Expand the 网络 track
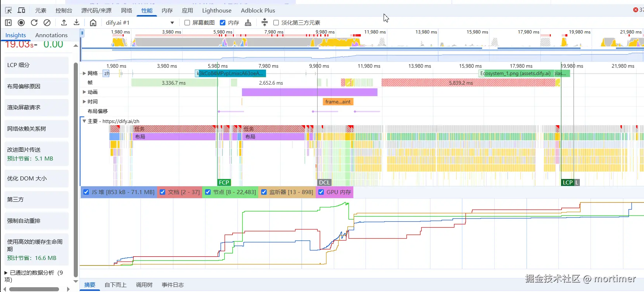The height and width of the screenshot is (292, 644). coord(84,73)
